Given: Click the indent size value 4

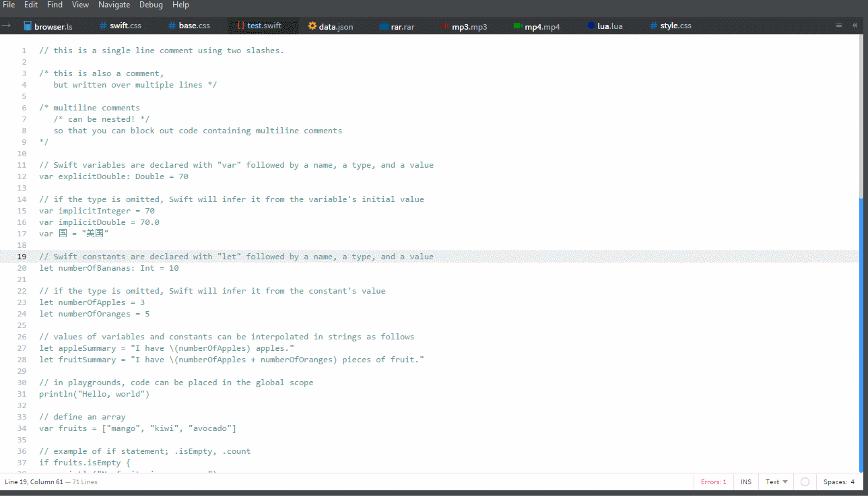Looking at the screenshot, I should pos(853,482).
